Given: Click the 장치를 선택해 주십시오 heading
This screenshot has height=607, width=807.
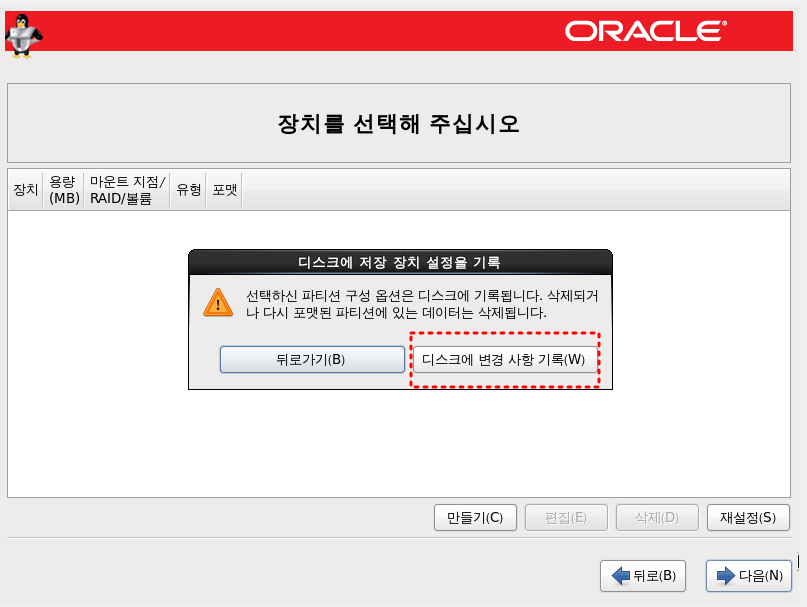Looking at the screenshot, I should click(399, 124).
